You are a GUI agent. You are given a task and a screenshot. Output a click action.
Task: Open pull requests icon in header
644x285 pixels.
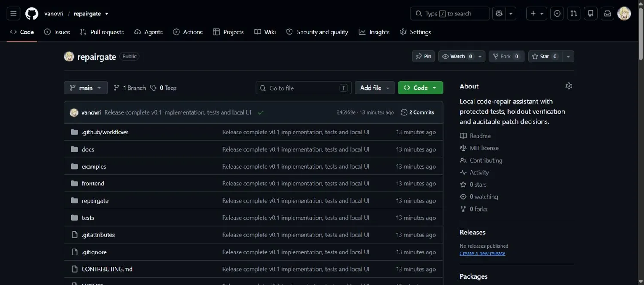(x=574, y=14)
